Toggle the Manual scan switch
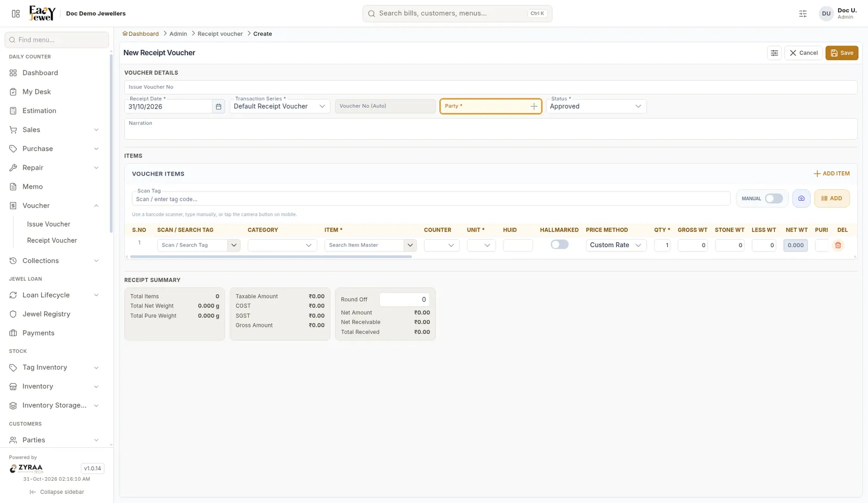This screenshot has height=503, width=868. tap(774, 198)
